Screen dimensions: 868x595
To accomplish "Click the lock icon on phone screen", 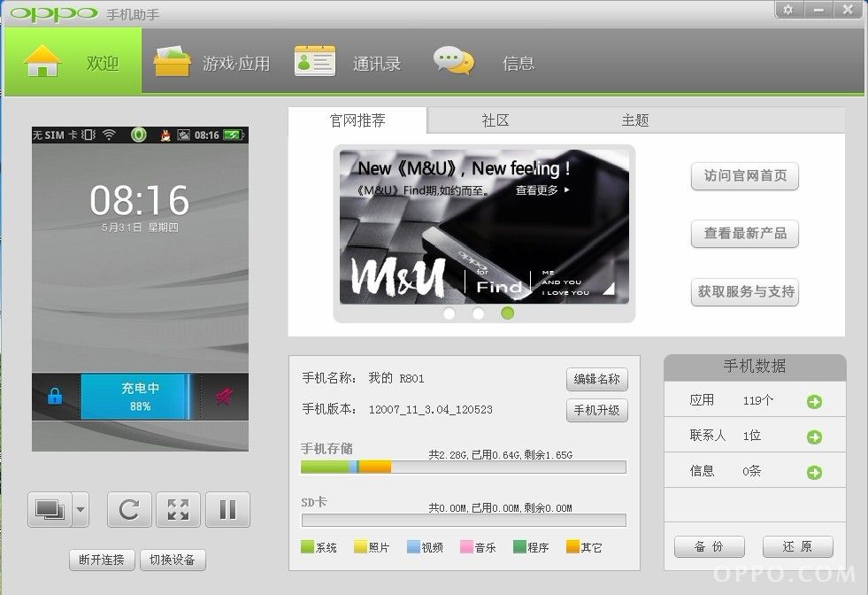I will [x=55, y=396].
